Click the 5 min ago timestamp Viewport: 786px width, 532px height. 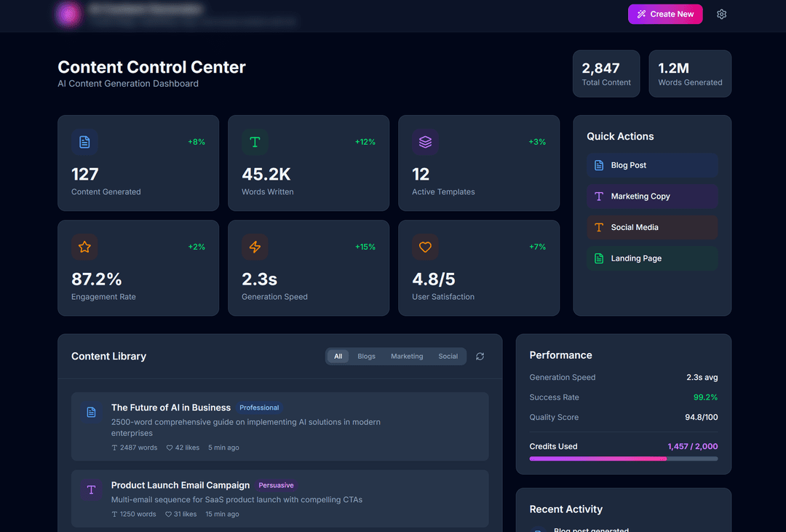[223, 448]
